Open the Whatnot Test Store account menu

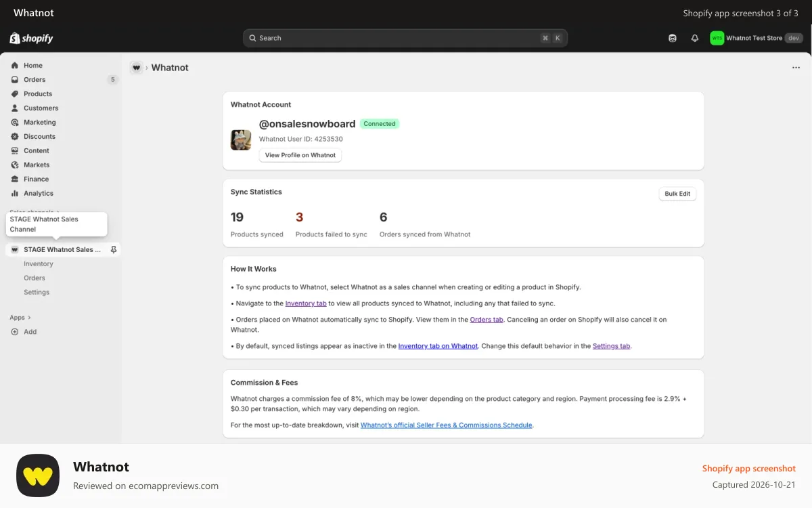tap(757, 38)
